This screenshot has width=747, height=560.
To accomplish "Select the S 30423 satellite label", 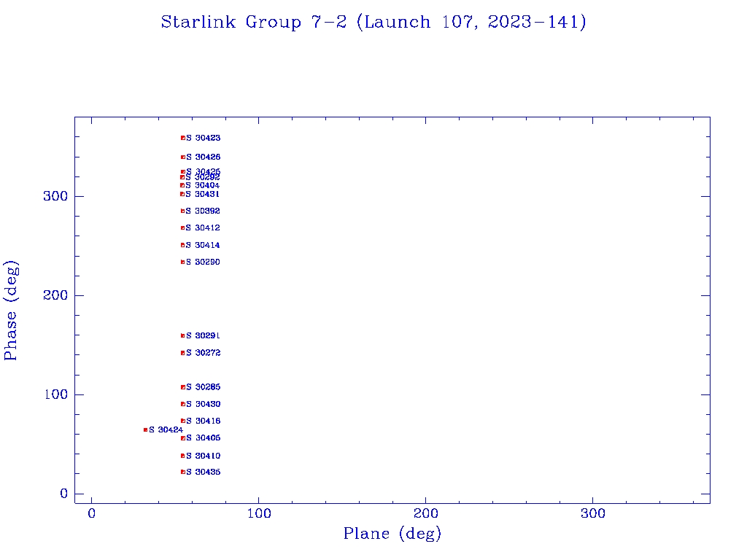I will click(204, 138).
